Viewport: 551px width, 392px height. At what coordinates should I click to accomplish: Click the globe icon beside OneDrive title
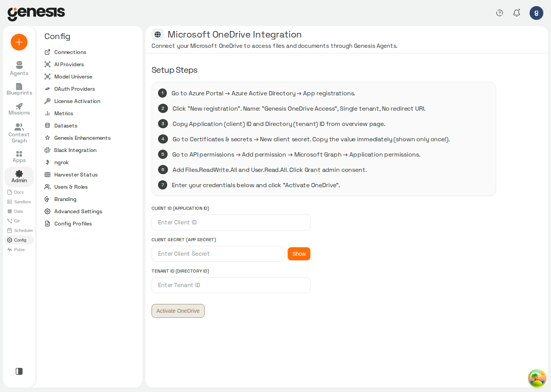158,34
